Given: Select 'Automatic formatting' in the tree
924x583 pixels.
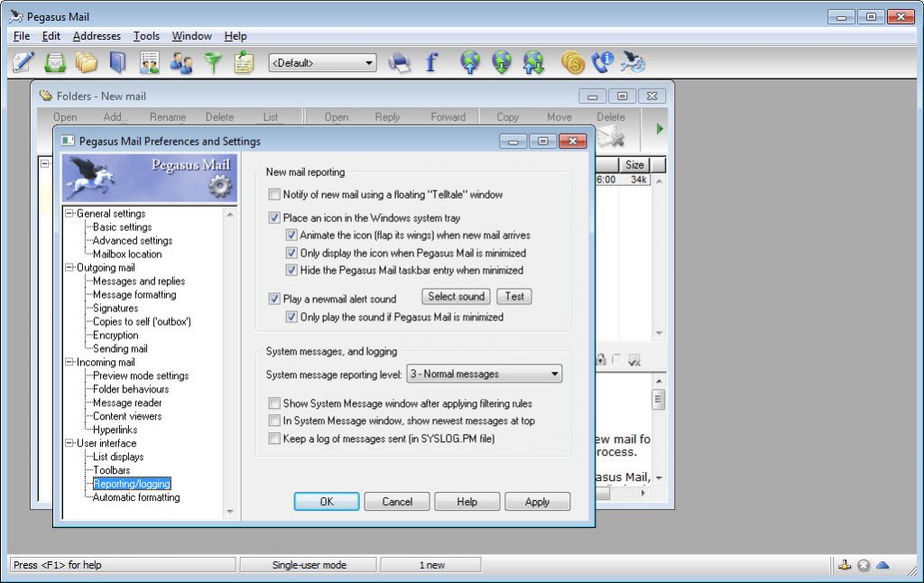Looking at the screenshot, I should [x=136, y=497].
